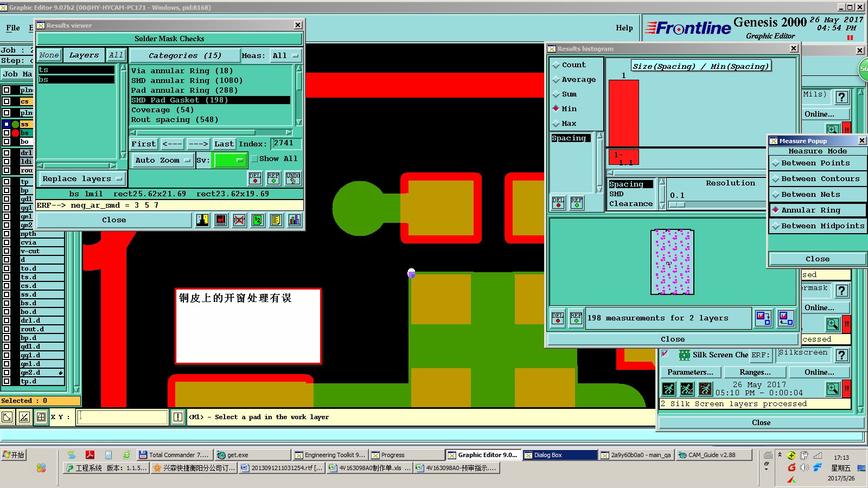Click the green numbered page icon
Viewport: 868px width, 488px height.
(258, 220)
